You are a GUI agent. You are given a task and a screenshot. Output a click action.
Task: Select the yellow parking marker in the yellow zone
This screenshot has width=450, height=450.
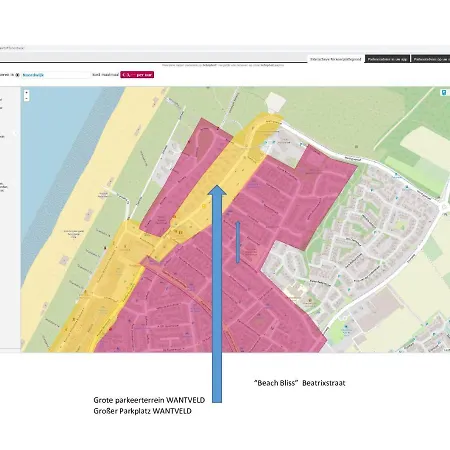[204, 207]
